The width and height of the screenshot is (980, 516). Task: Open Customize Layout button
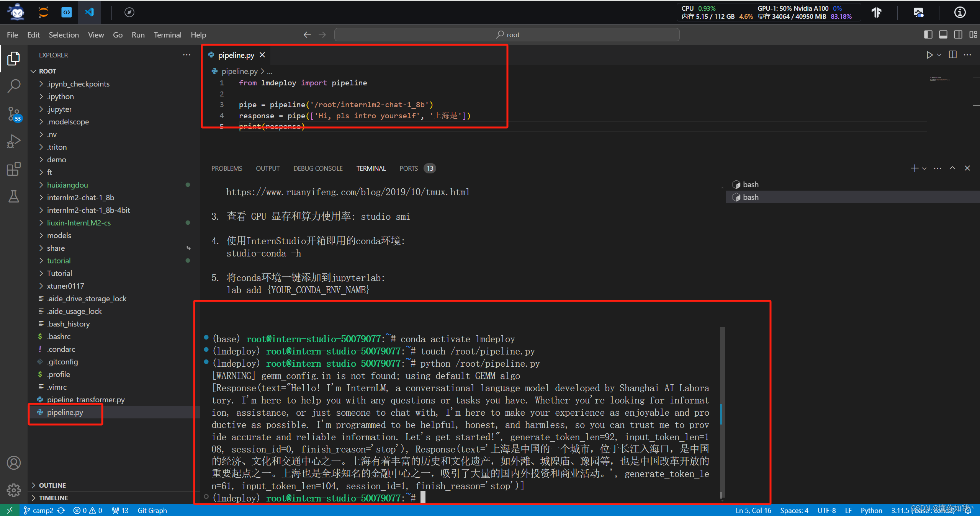coord(973,35)
